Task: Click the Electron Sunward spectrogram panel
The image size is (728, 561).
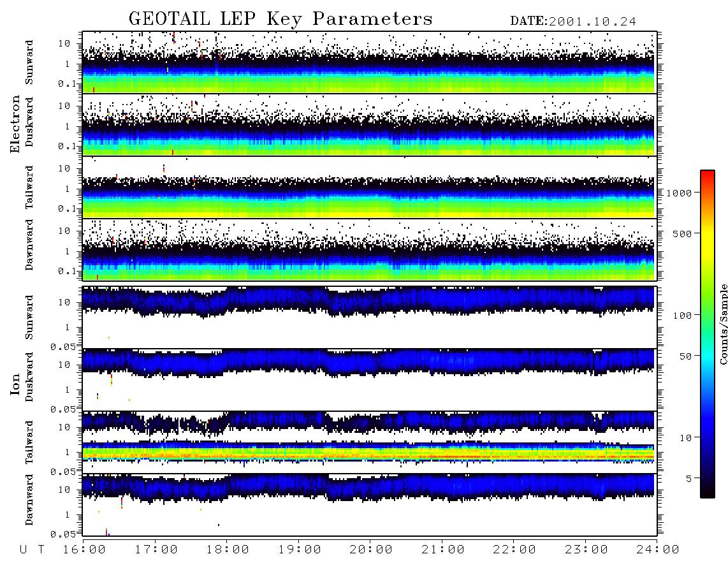Action: [370, 62]
